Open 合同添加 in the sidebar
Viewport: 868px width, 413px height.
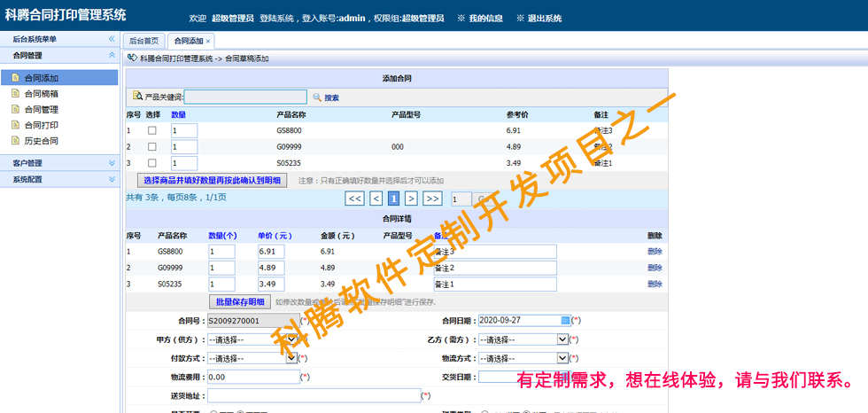[59, 78]
